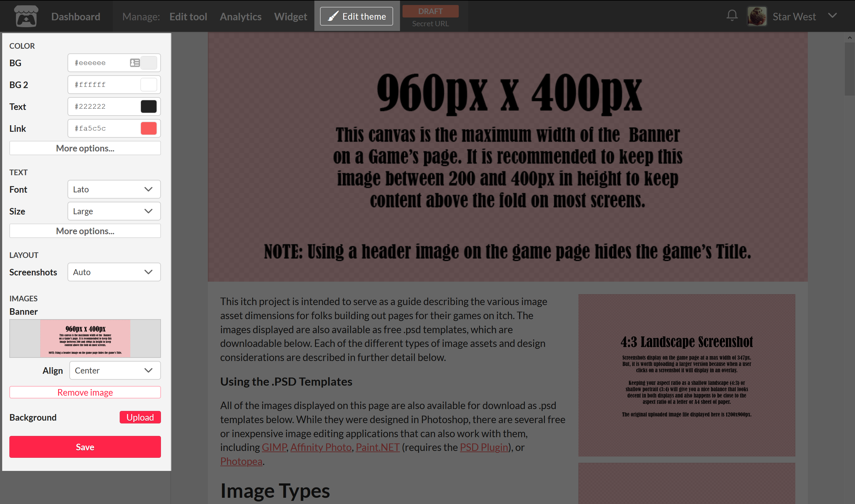Viewport: 855px width, 504px height.
Task: Expand Font dropdown to change typeface
Action: click(112, 189)
